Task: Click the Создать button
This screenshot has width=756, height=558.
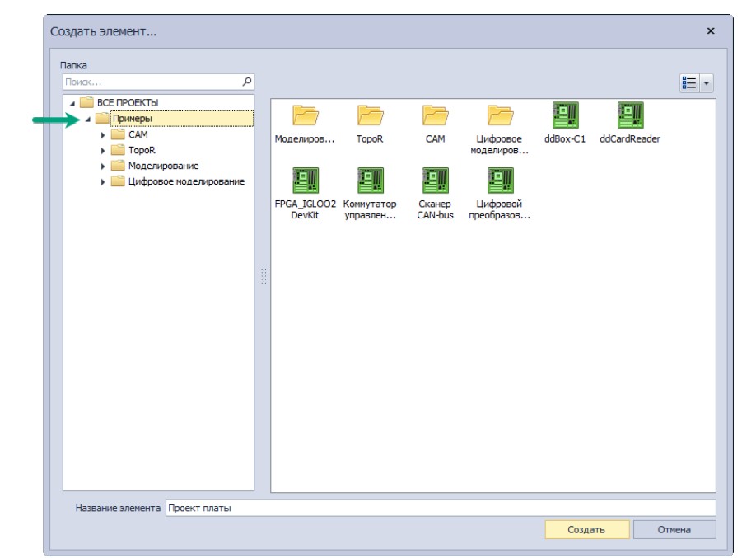Action: pos(587,529)
